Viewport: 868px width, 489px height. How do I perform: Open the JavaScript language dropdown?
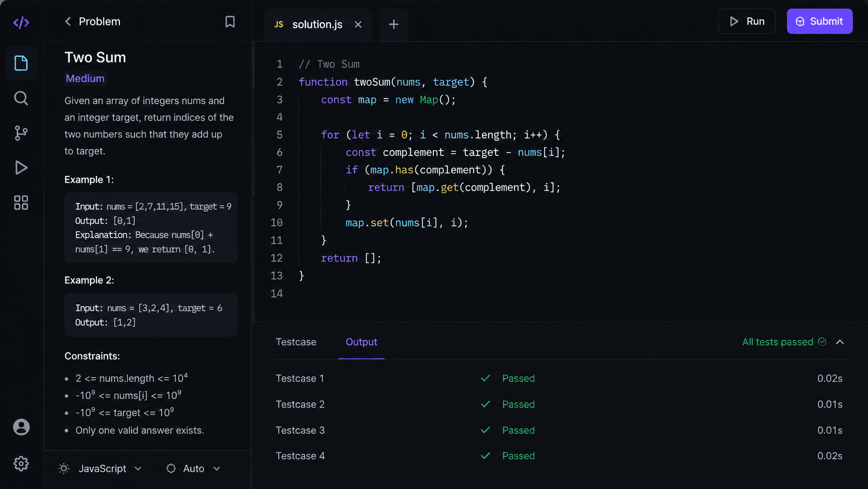coord(110,469)
